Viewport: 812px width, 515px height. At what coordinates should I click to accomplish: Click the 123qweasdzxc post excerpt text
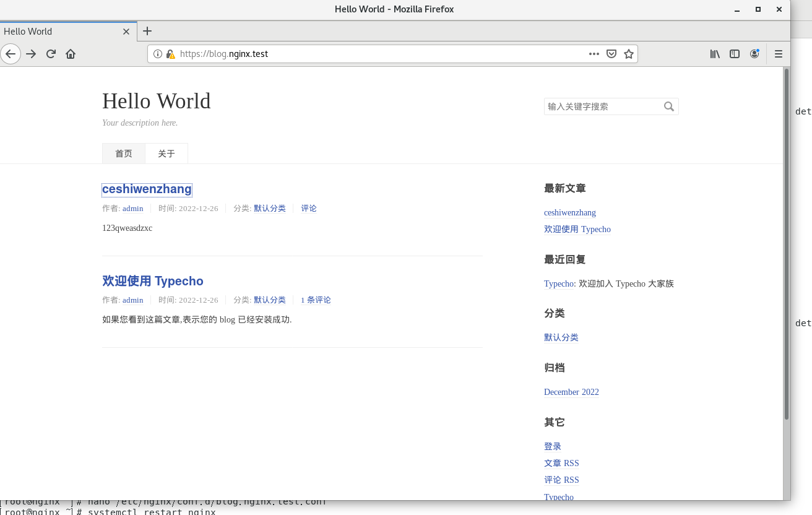tap(127, 228)
